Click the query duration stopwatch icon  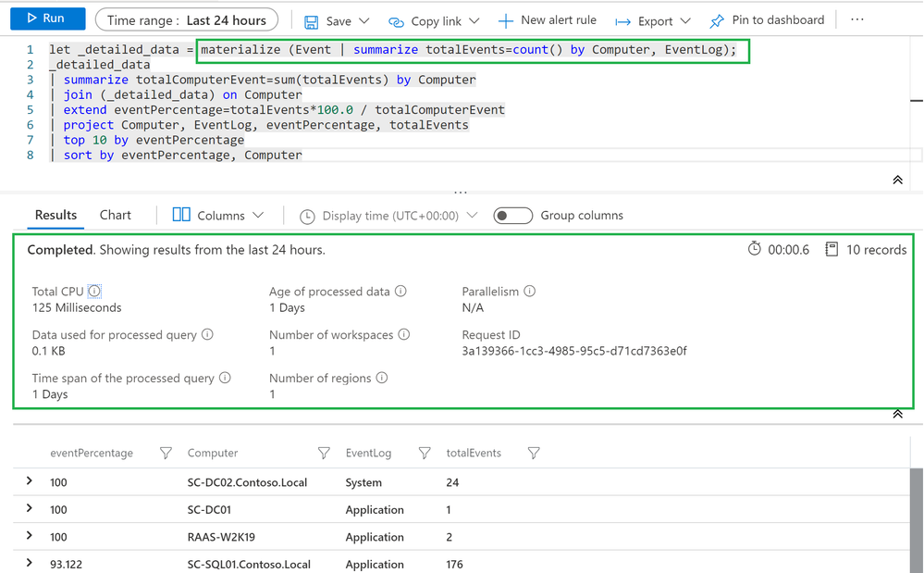pyautogui.click(x=755, y=249)
